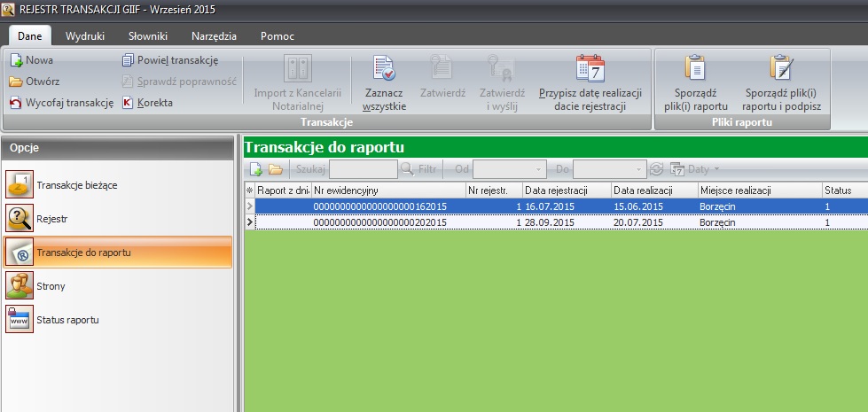Viewport: 868px width, 412px height.
Task: Click the Raport z dnia column header
Action: pyautogui.click(x=283, y=190)
